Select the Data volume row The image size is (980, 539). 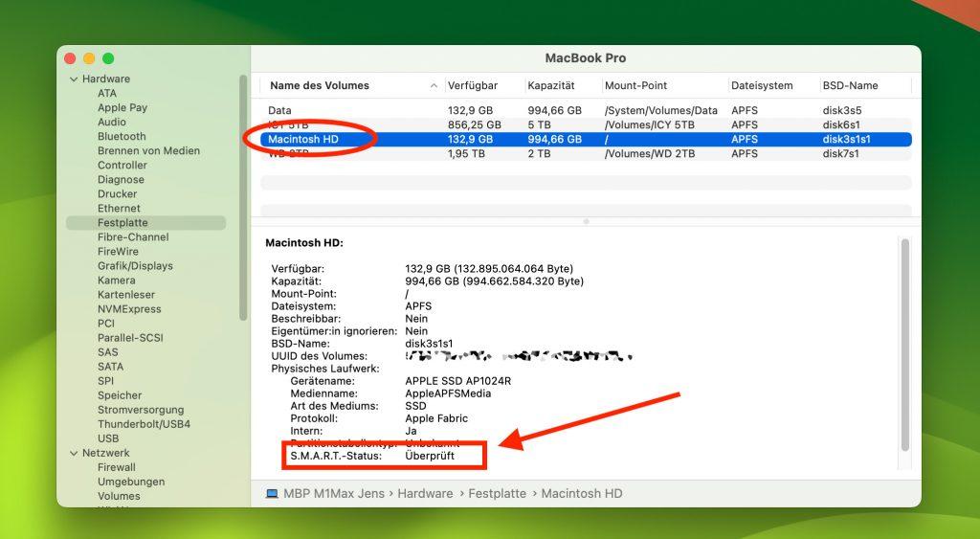pos(586,110)
